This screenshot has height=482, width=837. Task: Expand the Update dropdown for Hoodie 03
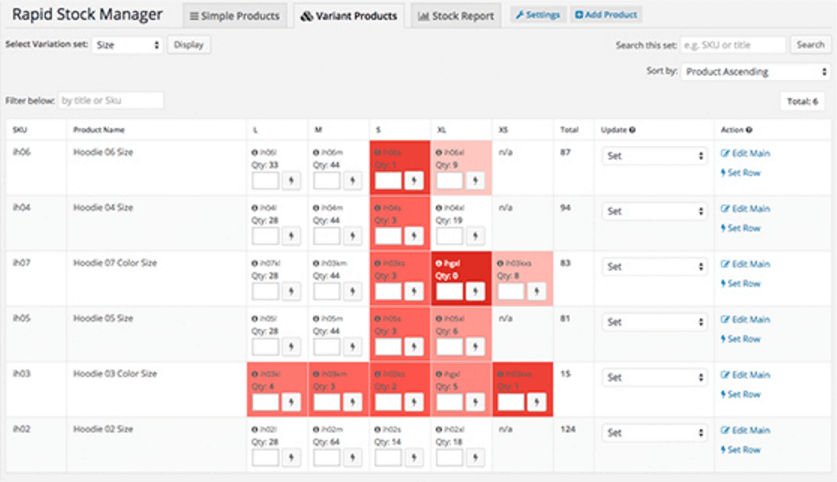[655, 378]
